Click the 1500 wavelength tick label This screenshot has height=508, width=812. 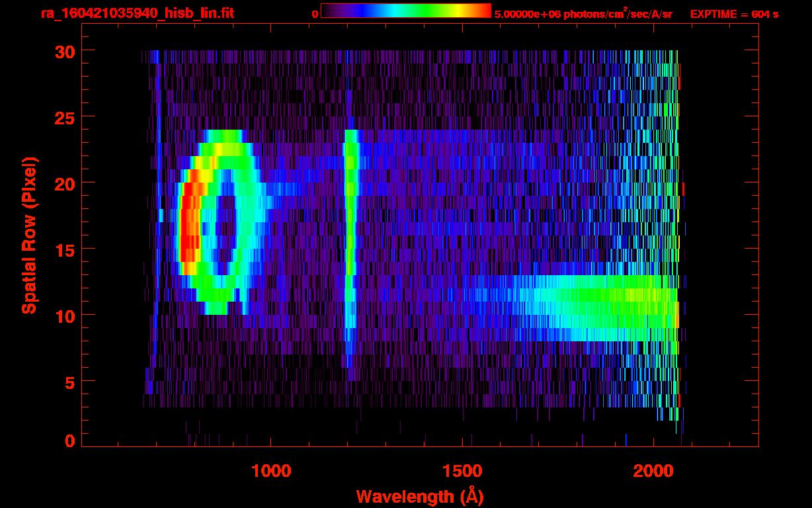click(463, 471)
